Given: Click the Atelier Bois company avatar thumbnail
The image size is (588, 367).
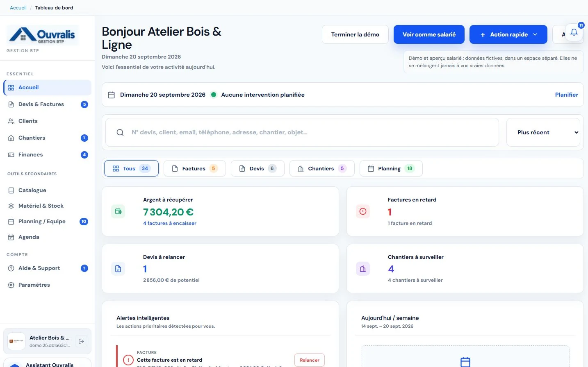Looking at the screenshot, I should point(16,341).
